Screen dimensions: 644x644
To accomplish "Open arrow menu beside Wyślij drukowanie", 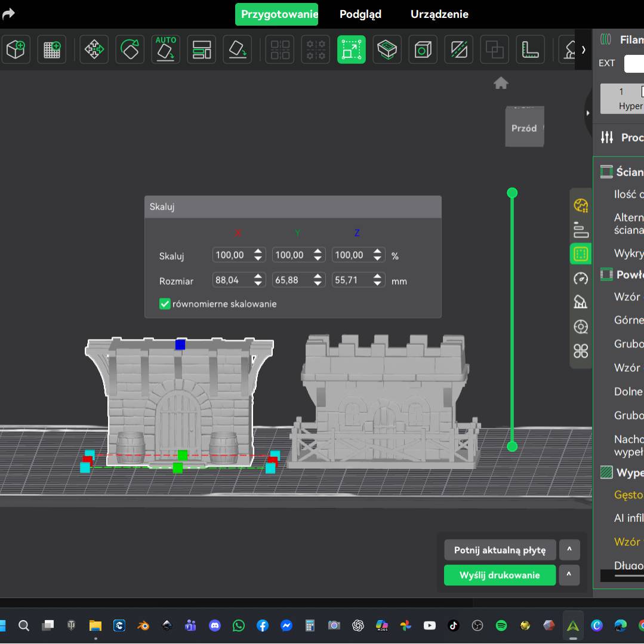I will tap(569, 575).
